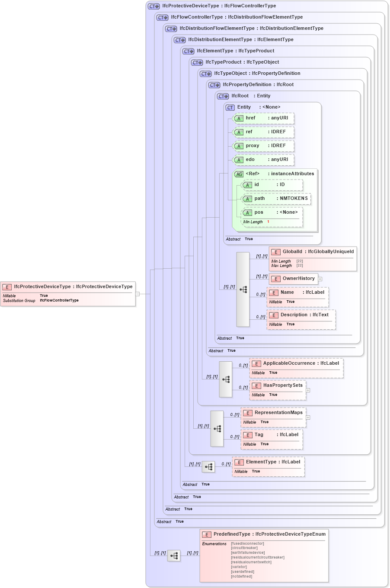390x588 pixels.
Task: Expand the IfcProtectiveDeviceType element connector square
Action: tap(137, 294)
